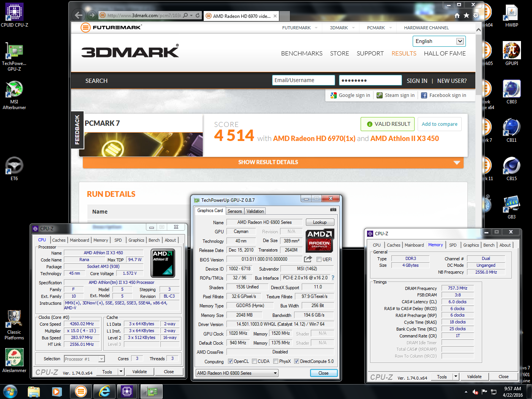The width and height of the screenshot is (532, 399).
Task: Open CPUID CPU-Z desktop shortcut
Action: 14,15
